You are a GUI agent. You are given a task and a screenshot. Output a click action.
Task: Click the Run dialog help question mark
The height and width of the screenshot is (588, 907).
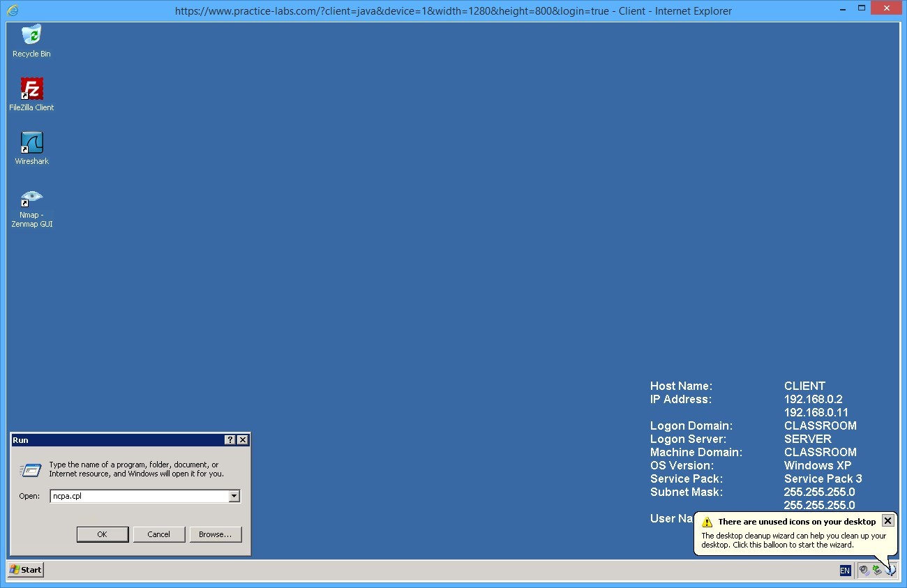click(230, 439)
